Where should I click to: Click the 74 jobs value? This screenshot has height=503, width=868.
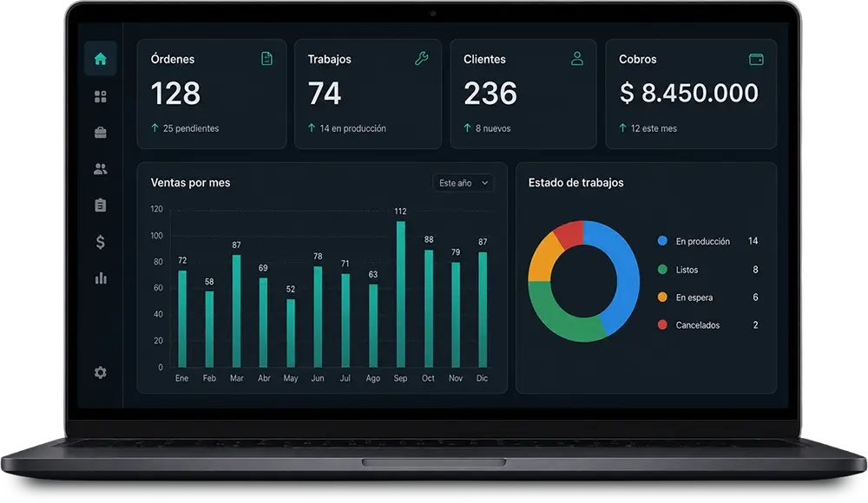325,93
